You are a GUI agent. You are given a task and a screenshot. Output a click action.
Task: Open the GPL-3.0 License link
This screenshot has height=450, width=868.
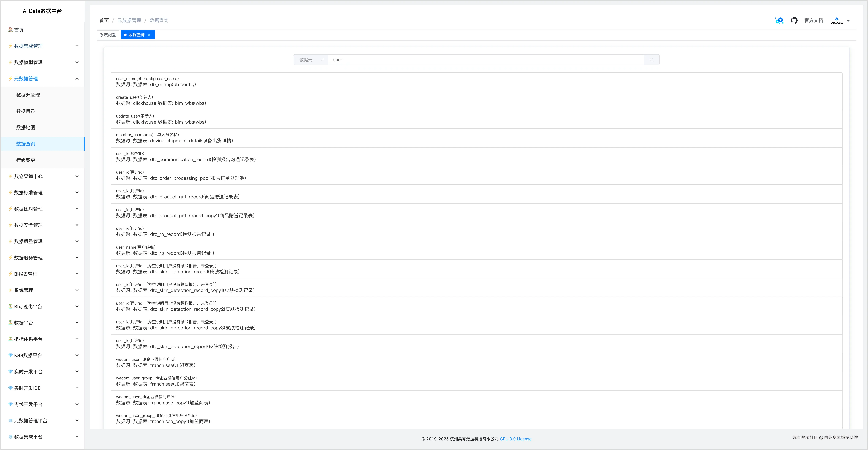[x=515, y=439]
